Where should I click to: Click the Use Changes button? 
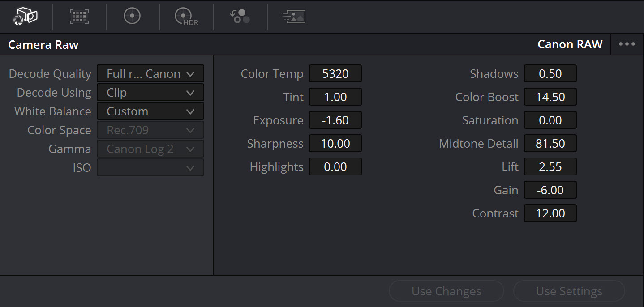click(446, 291)
